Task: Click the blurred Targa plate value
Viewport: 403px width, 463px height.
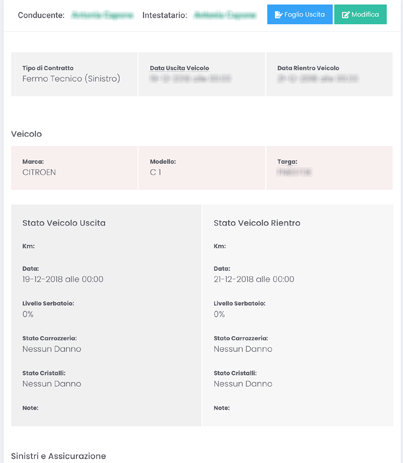Action: [294, 172]
